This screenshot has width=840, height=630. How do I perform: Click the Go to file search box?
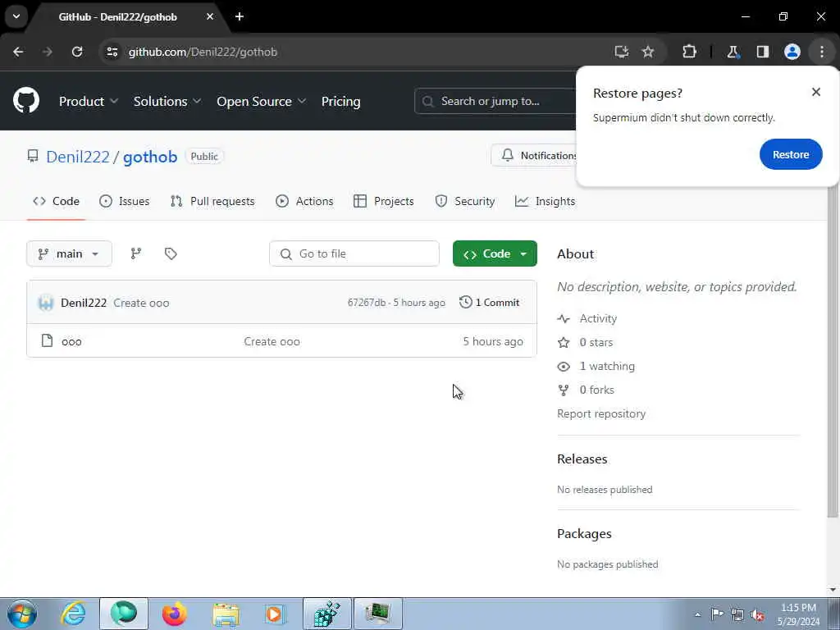(354, 254)
